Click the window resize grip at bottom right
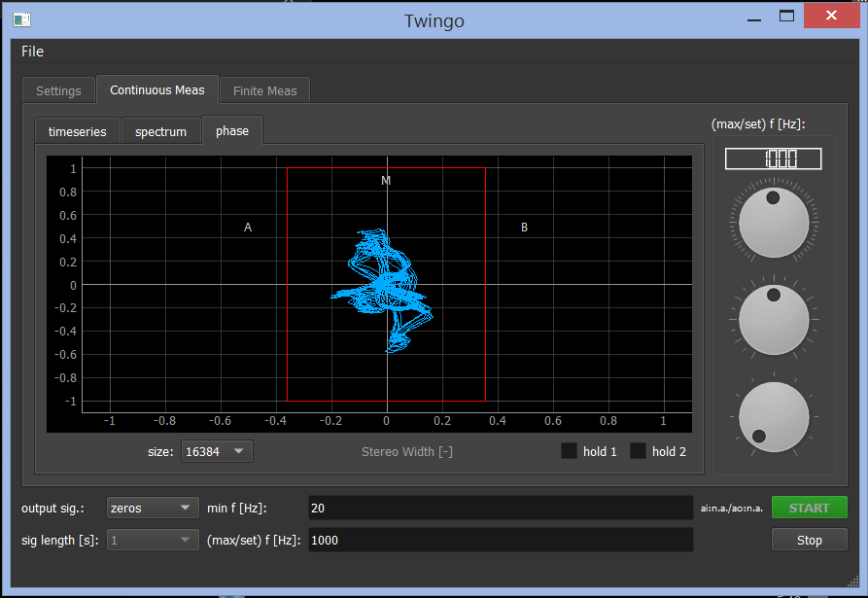 pos(853,580)
